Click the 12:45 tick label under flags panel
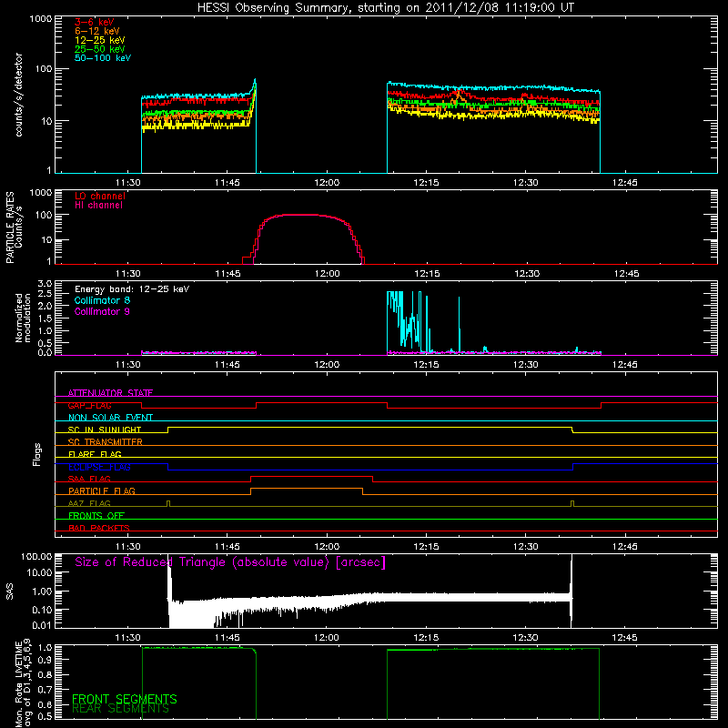728x728 pixels. point(625,547)
